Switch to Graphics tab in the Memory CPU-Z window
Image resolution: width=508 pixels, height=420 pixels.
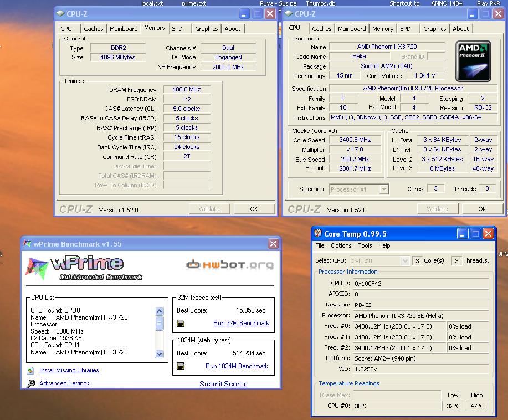tap(207, 29)
